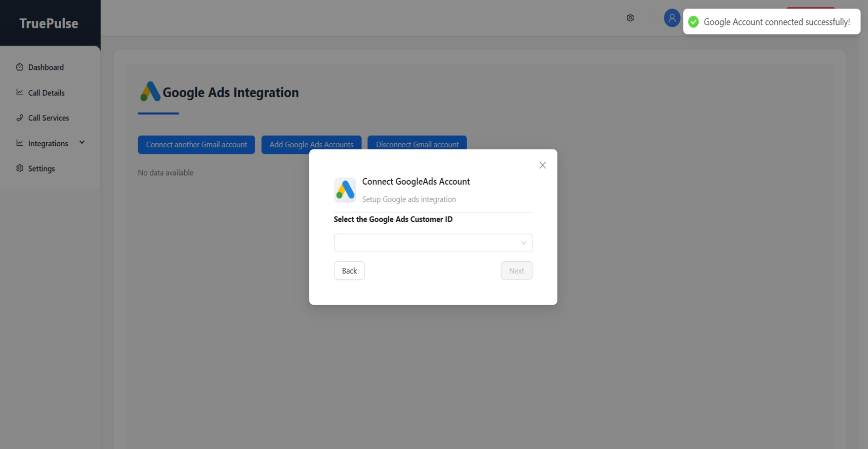Click the dropdown arrow in Customer ID field
The image size is (868, 449).
point(523,243)
